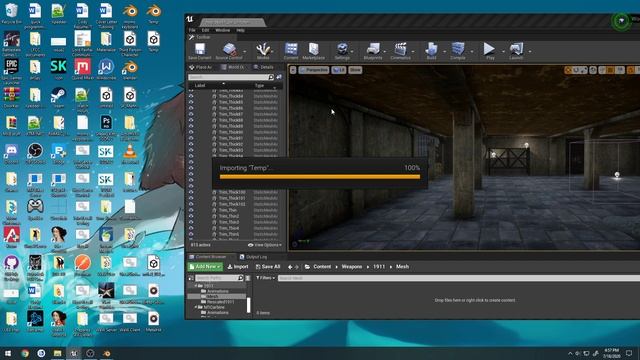Screen dimensions: 640x360
Task: Open the Cinematics toolbar icon
Action: pos(400,49)
